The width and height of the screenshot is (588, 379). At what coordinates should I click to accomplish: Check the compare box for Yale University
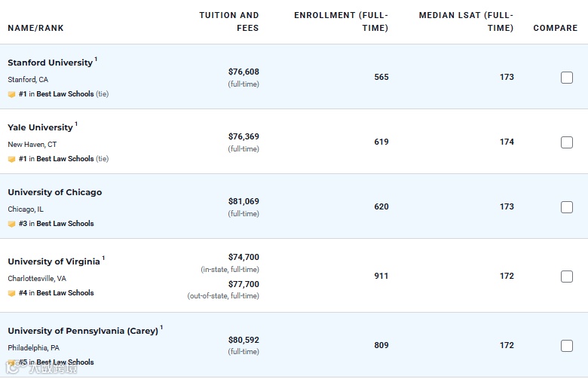[567, 142]
